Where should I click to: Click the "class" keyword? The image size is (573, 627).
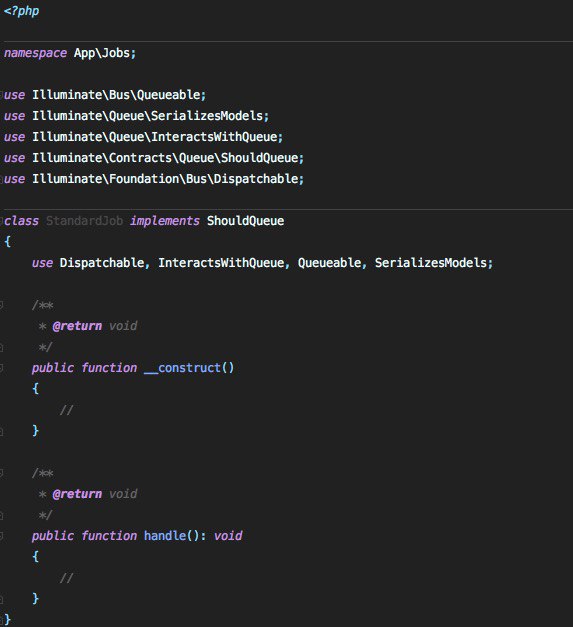21,221
